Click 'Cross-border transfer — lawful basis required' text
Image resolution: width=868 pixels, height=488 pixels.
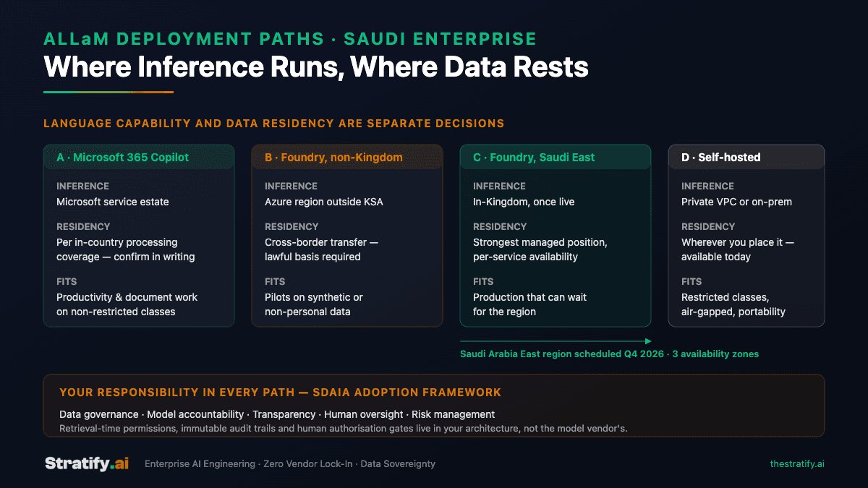point(321,249)
